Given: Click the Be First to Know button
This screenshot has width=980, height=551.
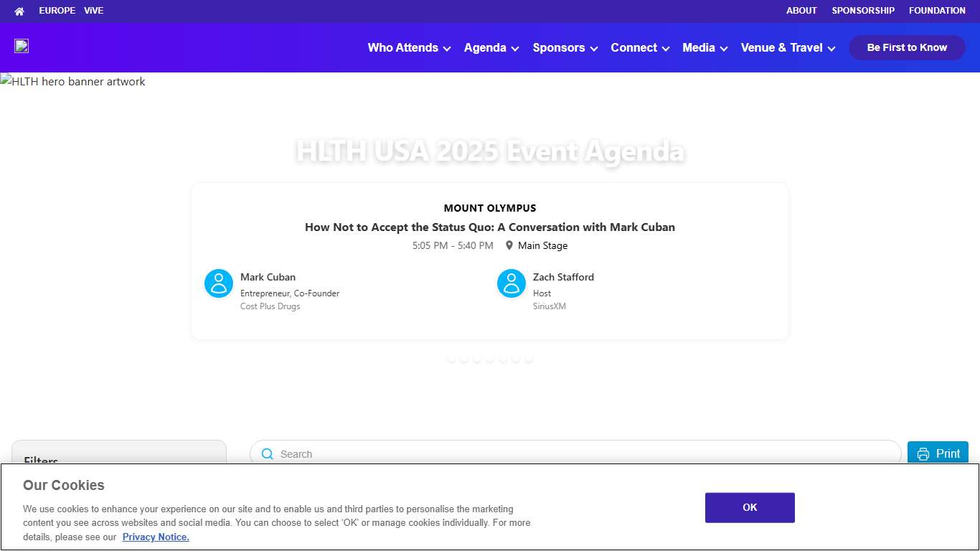Looking at the screenshot, I should pos(907,47).
